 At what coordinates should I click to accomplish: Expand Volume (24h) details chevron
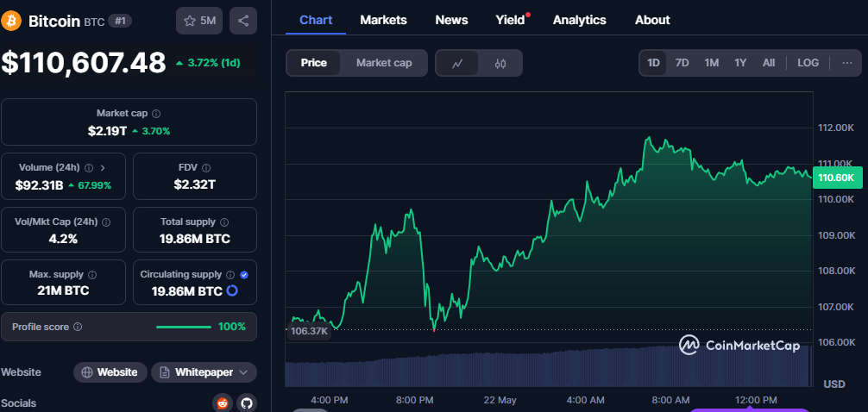click(104, 167)
